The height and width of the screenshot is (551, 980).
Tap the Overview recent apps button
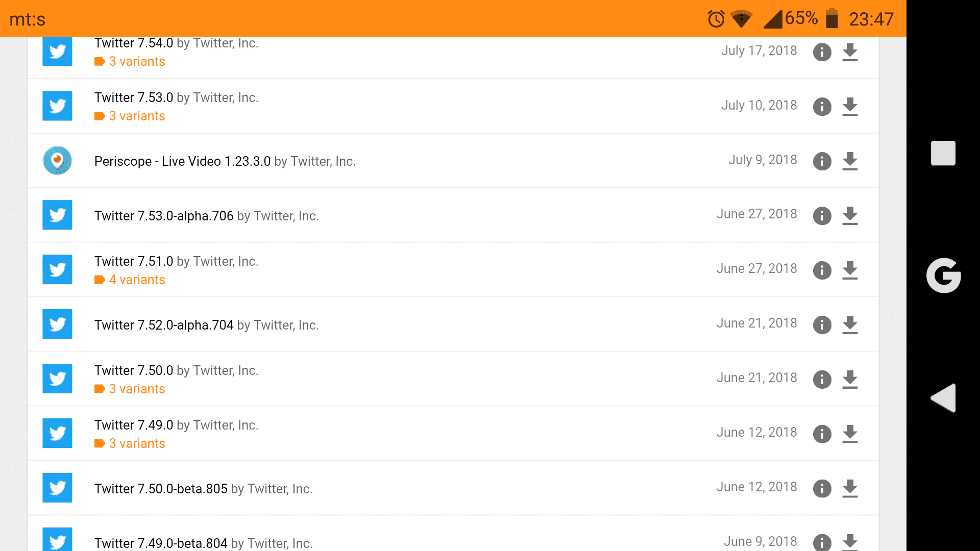pos(944,153)
